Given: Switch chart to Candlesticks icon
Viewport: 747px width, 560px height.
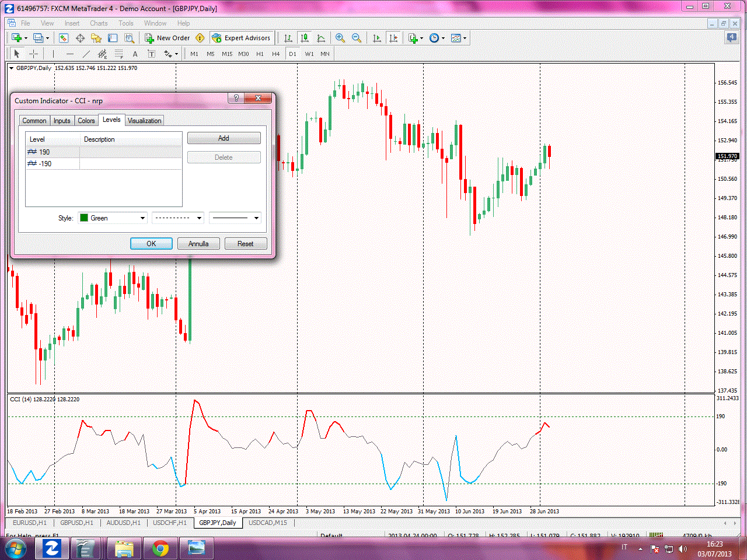Looking at the screenshot, I should click(x=305, y=38).
